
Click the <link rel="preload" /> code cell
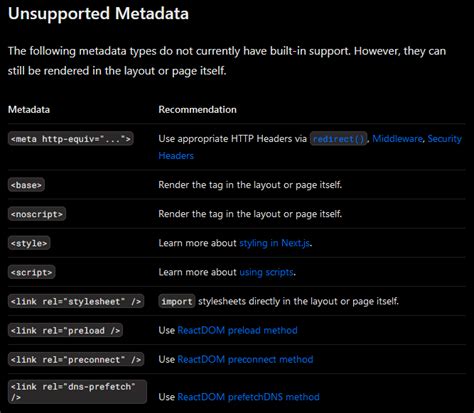[x=65, y=330]
